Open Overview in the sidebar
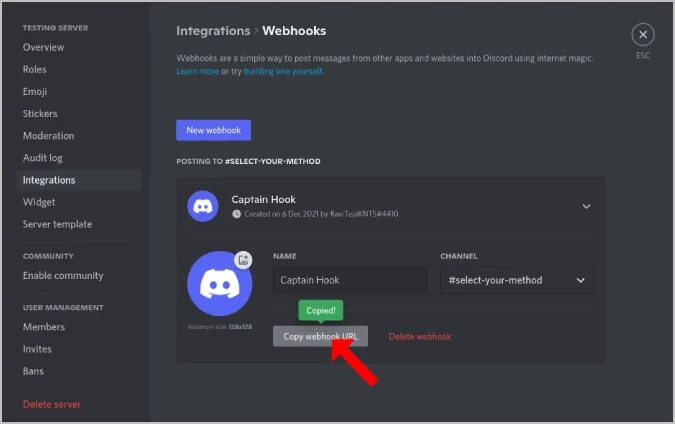Screen dimensions: 675x424 [43, 47]
